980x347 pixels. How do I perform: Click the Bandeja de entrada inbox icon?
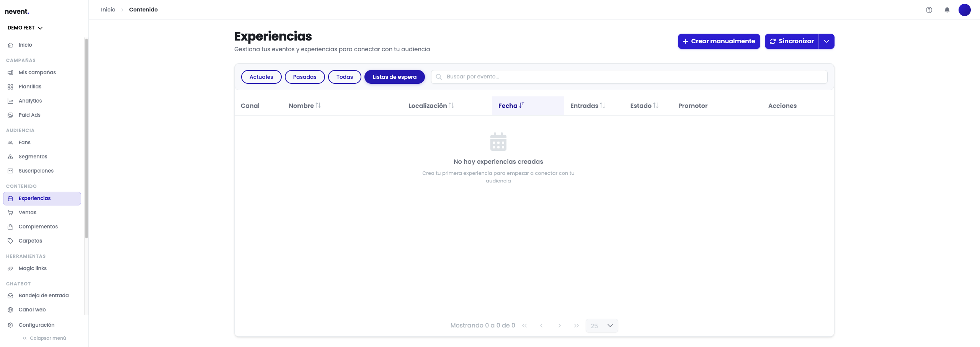pyautogui.click(x=10, y=296)
